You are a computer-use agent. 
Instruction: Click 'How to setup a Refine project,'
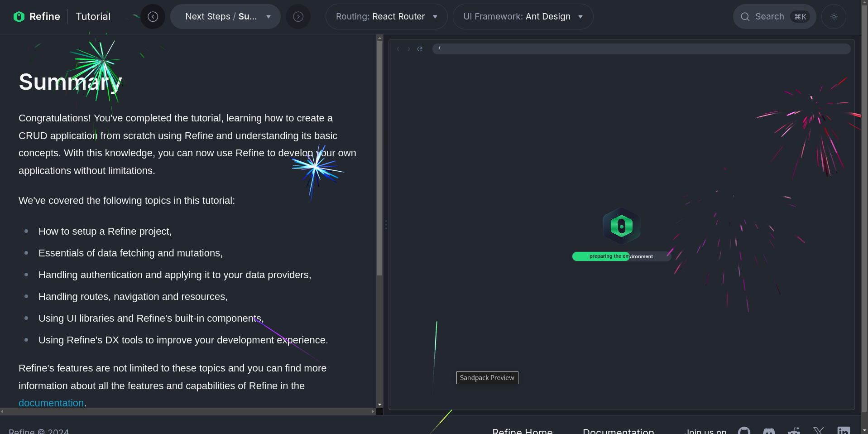[105, 231]
